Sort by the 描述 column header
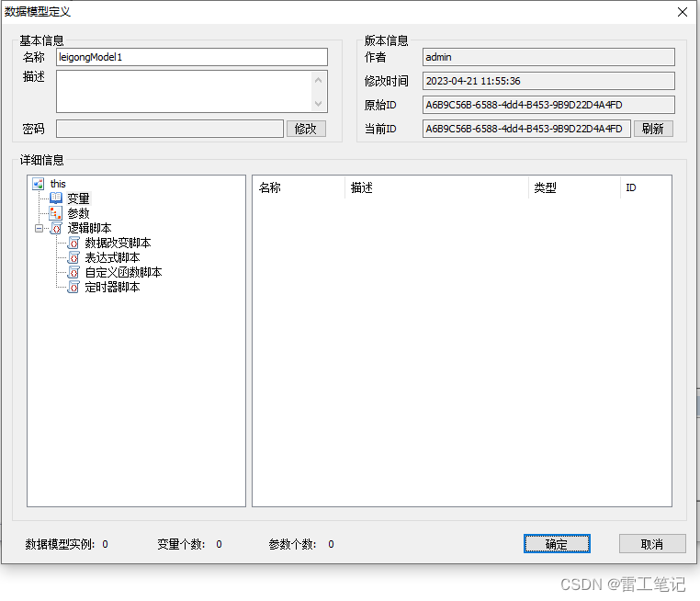This screenshot has height=601, width=700. [x=436, y=187]
